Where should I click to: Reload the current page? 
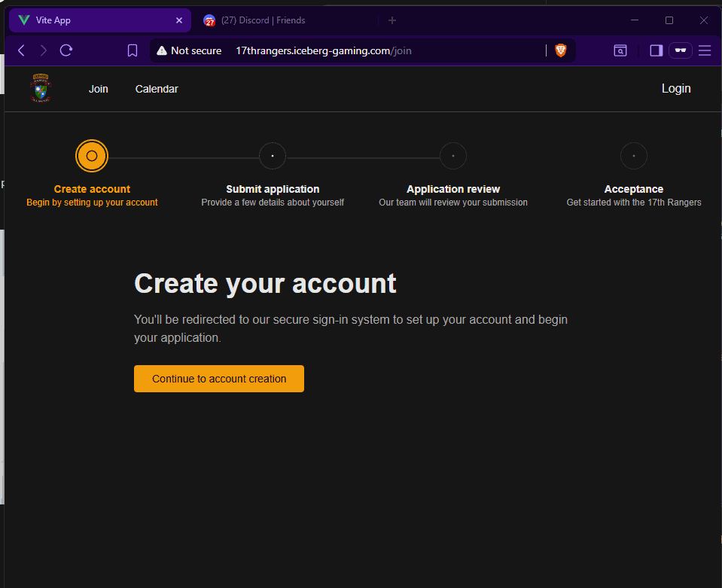(66, 50)
